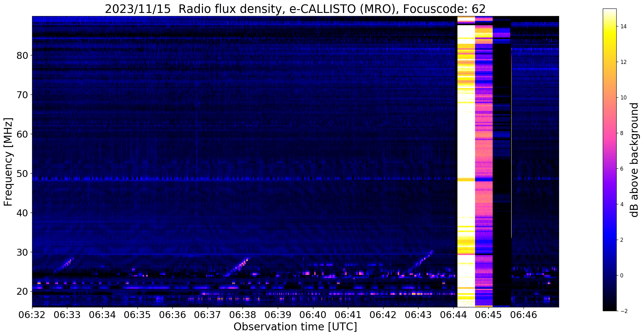
Task: Click the 06:34 time tick label
Action: pos(102,315)
